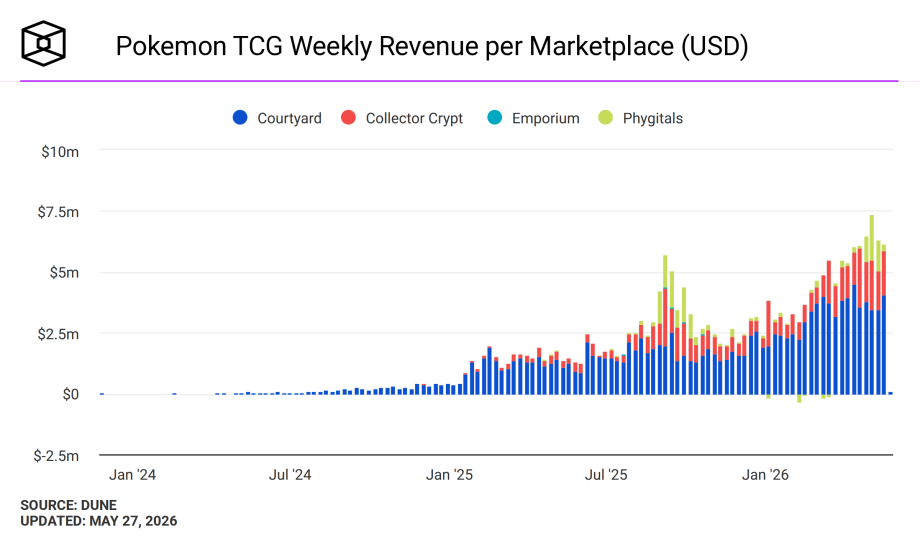Click the Jul '24 x-axis label
The height and width of the screenshot is (536, 920).
(290, 474)
